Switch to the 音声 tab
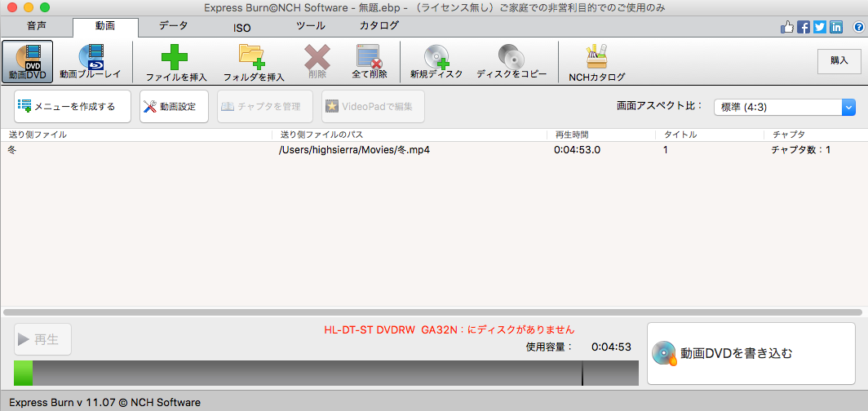 37,26
